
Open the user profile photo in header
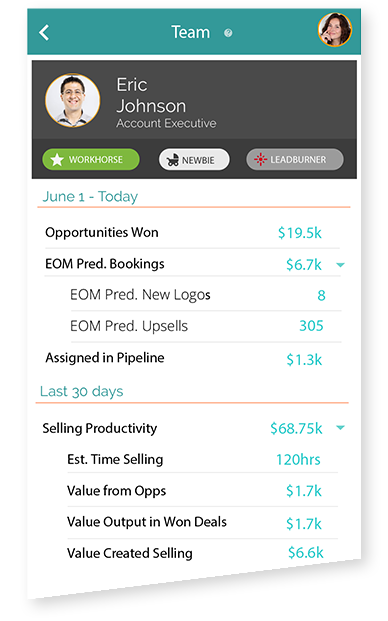335,30
